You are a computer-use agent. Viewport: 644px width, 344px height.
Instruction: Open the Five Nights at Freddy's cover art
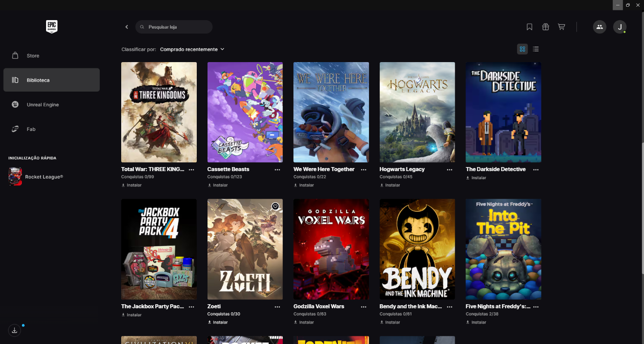click(x=504, y=249)
